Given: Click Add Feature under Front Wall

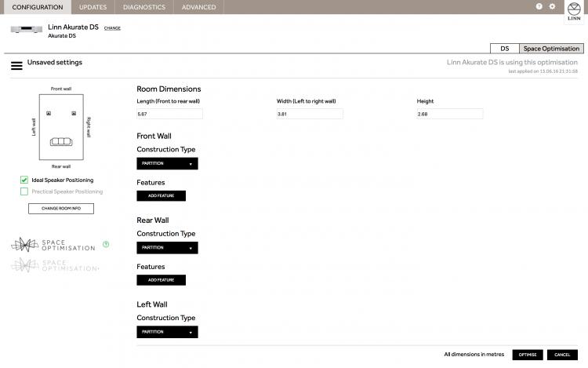Looking at the screenshot, I should coord(161,196).
